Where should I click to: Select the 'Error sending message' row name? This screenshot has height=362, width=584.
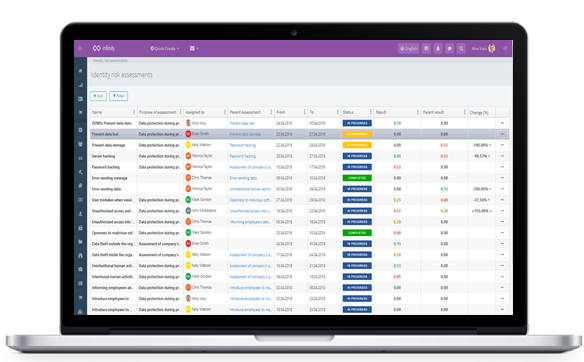pyautogui.click(x=110, y=178)
